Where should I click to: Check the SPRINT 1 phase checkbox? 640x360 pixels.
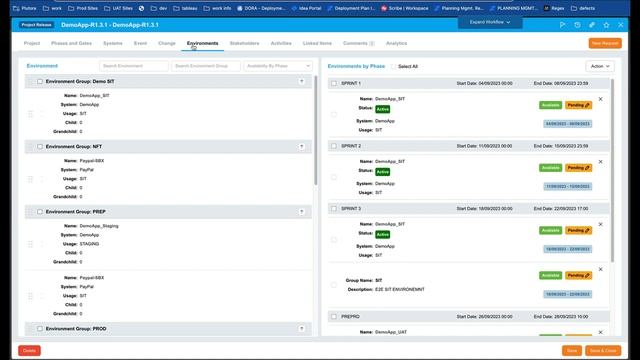(x=334, y=83)
